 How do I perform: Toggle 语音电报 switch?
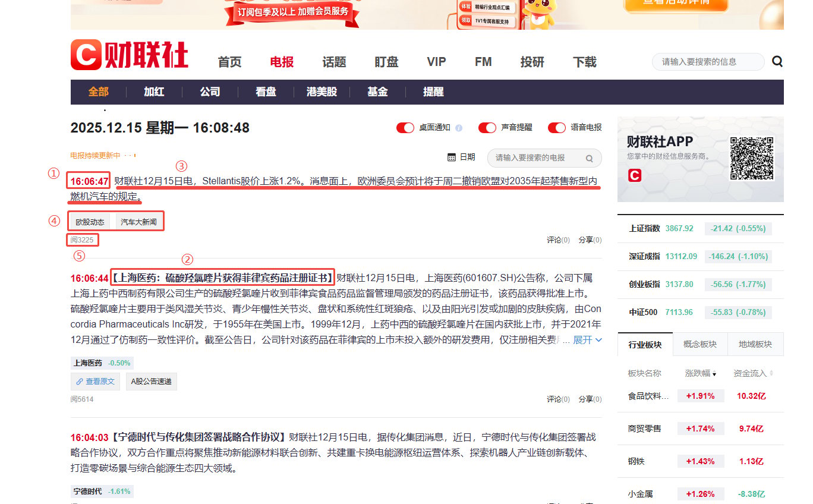(557, 128)
